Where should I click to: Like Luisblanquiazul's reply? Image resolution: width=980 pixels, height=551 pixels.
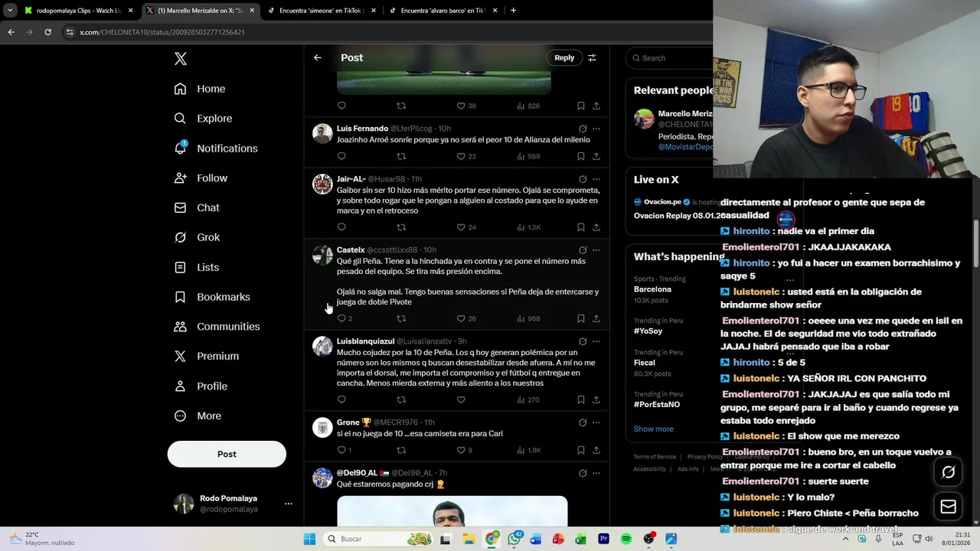point(461,399)
